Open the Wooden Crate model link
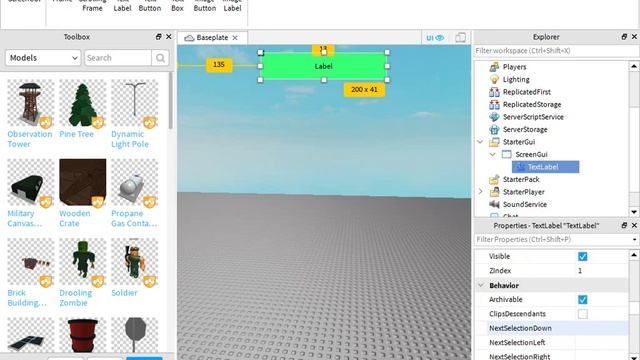640x360 pixels. coord(75,218)
